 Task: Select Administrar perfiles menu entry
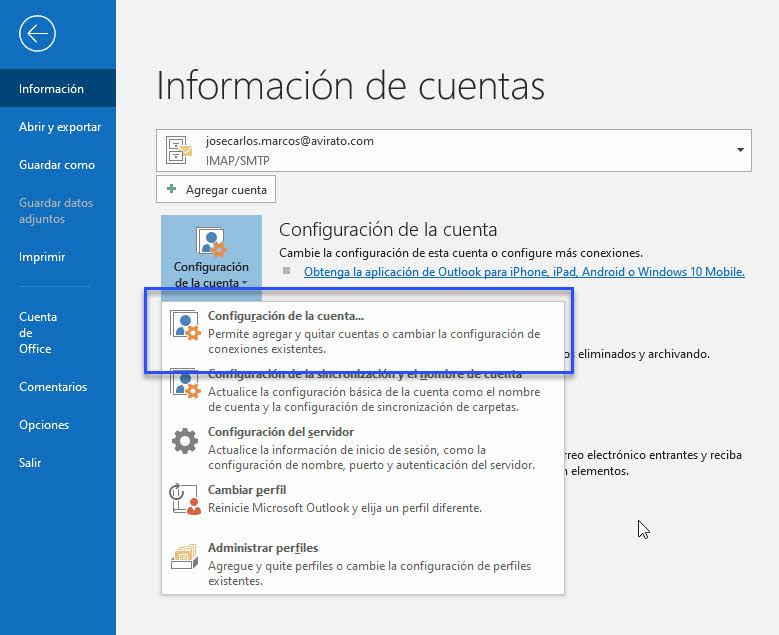[x=363, y=564]
